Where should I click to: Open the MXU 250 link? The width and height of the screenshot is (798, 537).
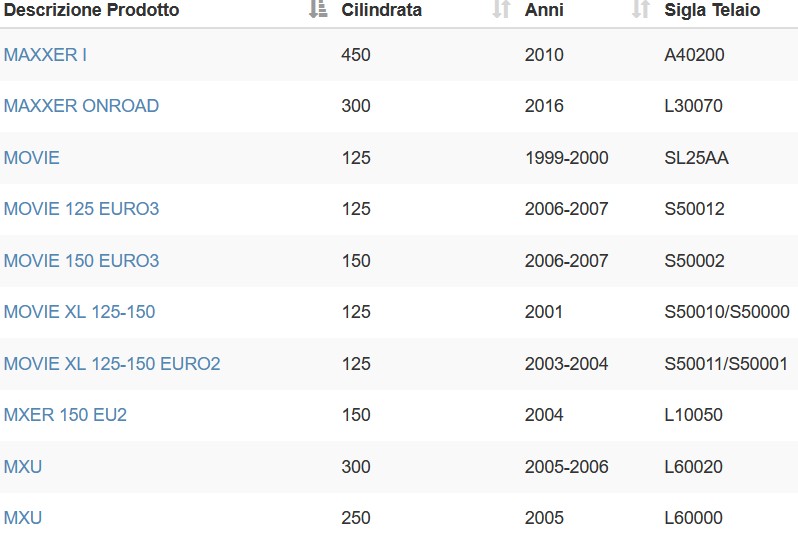(x=23, y=518)
